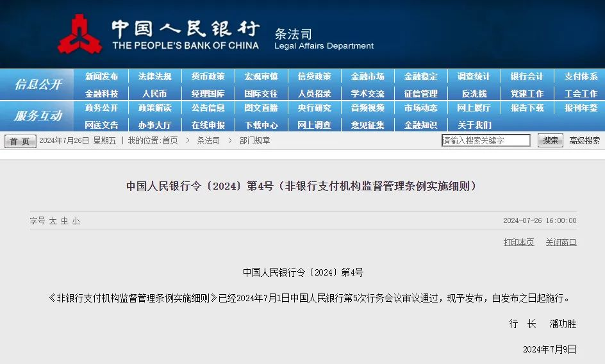605x364 pixels.
Task: Click the People's Bank of China logo
Action: click(x=79, y=34)
